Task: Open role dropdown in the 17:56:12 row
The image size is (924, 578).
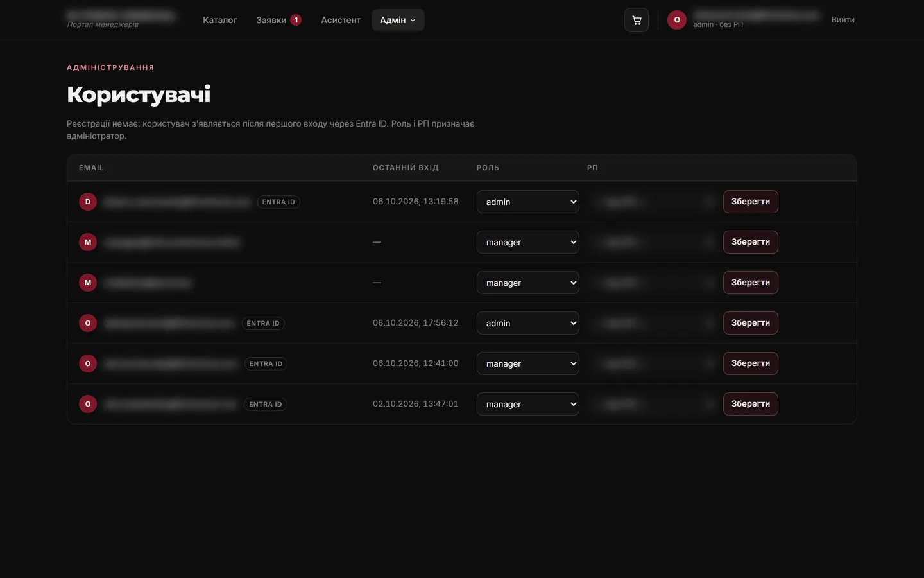Action: click(x=528, y=323)
